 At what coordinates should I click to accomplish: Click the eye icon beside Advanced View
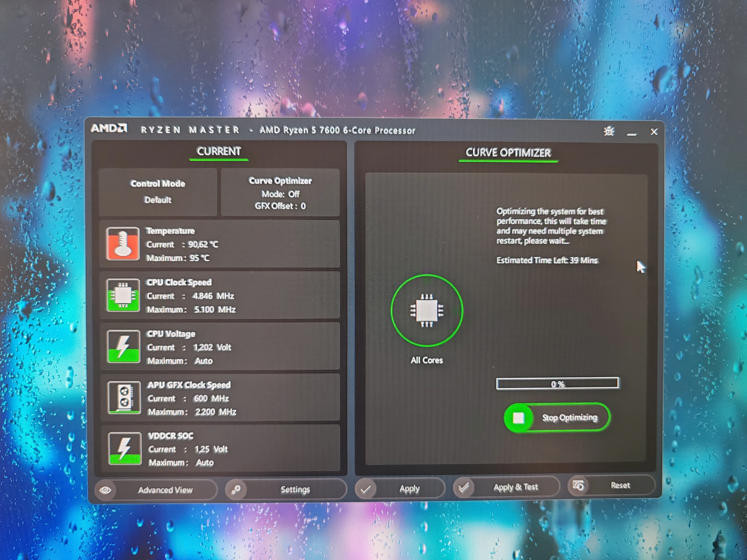tap(105, 490)
